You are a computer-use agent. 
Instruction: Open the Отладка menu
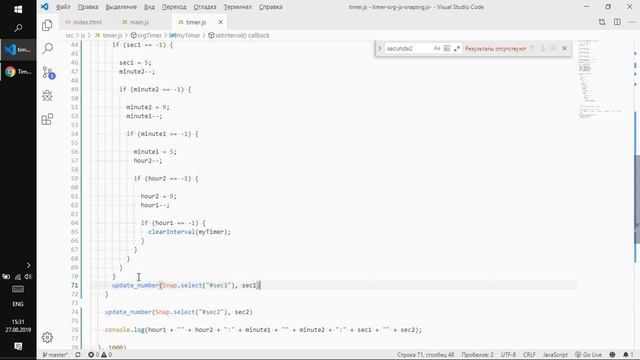[x=205, y=7]
